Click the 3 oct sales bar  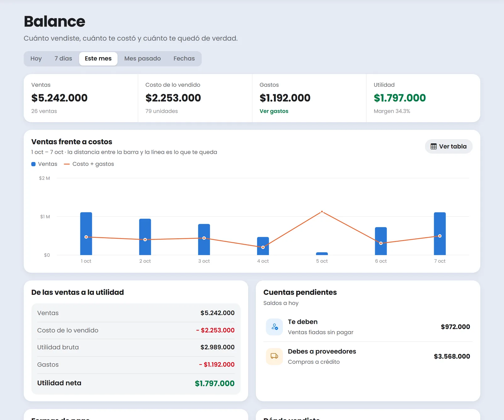(204, 239)
